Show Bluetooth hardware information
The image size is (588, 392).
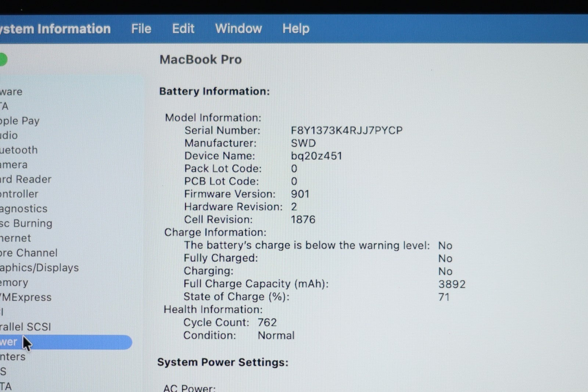(x=19, y=150)
